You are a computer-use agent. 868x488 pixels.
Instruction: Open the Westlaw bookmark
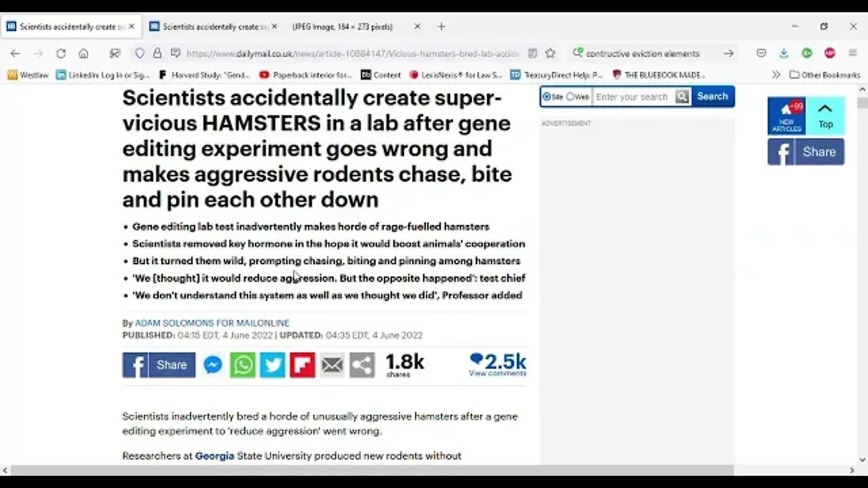click(28, 75)
